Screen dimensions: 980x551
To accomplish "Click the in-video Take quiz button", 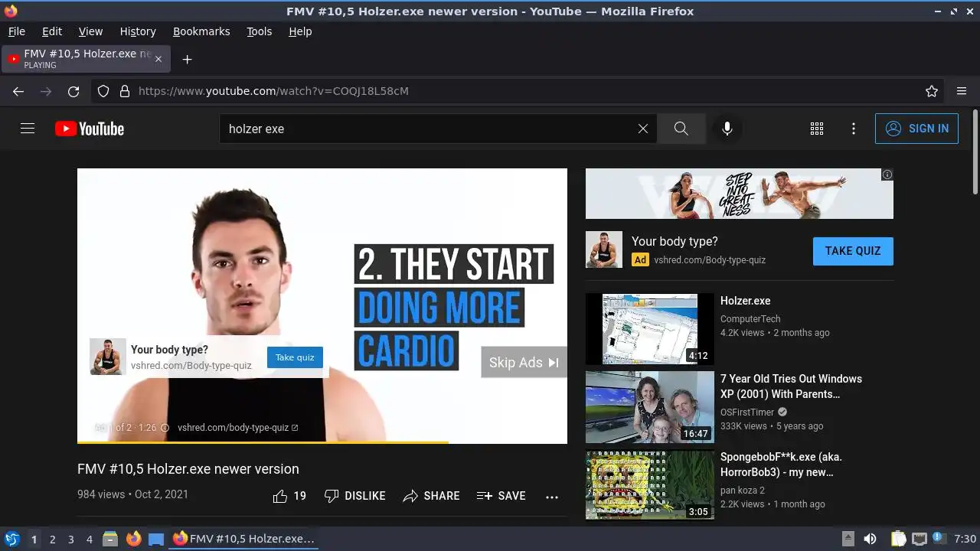I will tap(295, 357).
